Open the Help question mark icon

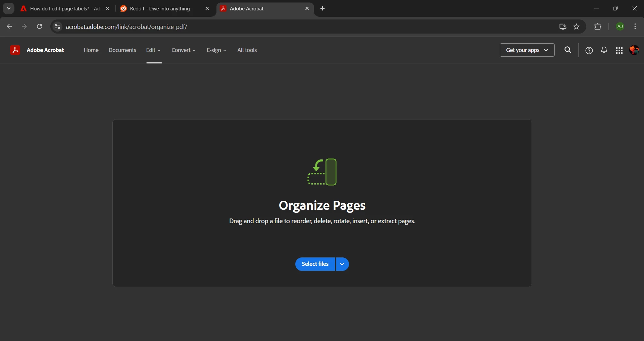[589, 50]
